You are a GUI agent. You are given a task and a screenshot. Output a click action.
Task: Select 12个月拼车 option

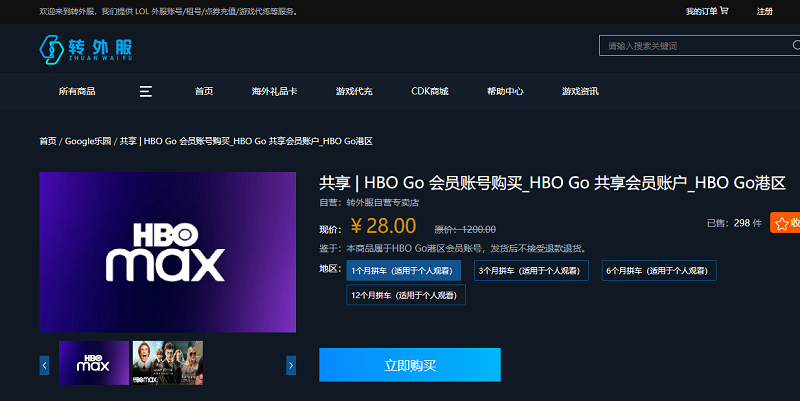(x=406, y=295)
